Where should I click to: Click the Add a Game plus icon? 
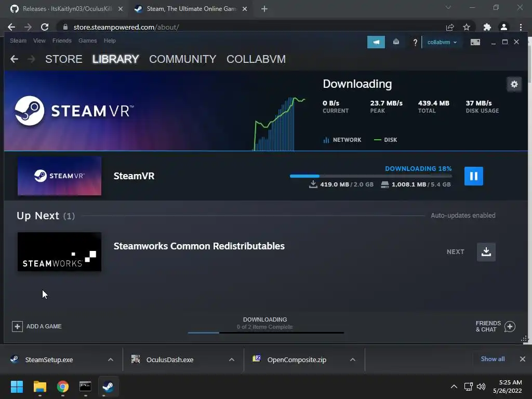pyautogui.click(x=17, y=326)
